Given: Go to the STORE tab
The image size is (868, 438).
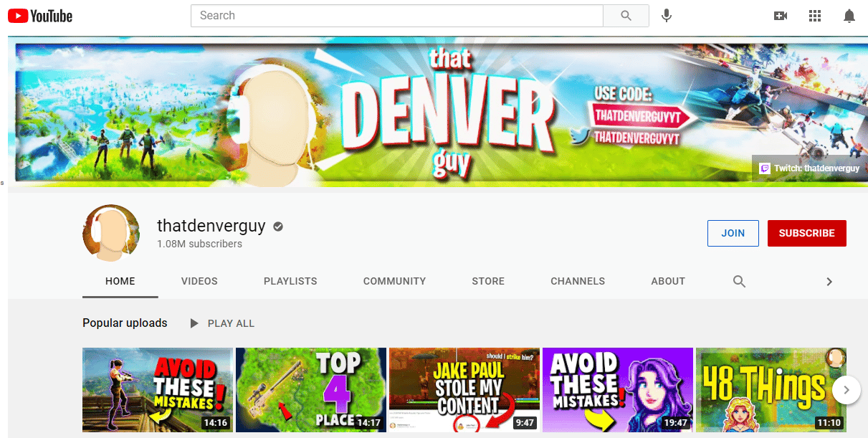Looking at the screenshot, I should [x=488, y=281].
